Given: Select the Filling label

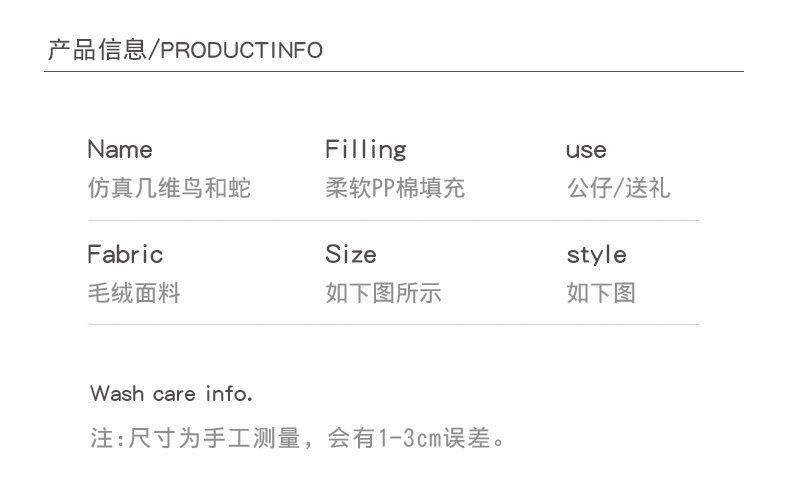Looking at the screenshot, I should click(x=365, y=150).
